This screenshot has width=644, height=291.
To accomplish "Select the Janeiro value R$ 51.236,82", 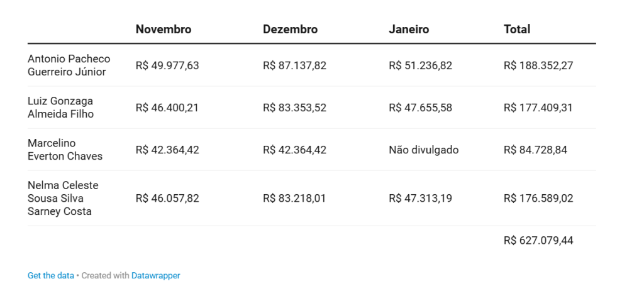I will 420,65.
